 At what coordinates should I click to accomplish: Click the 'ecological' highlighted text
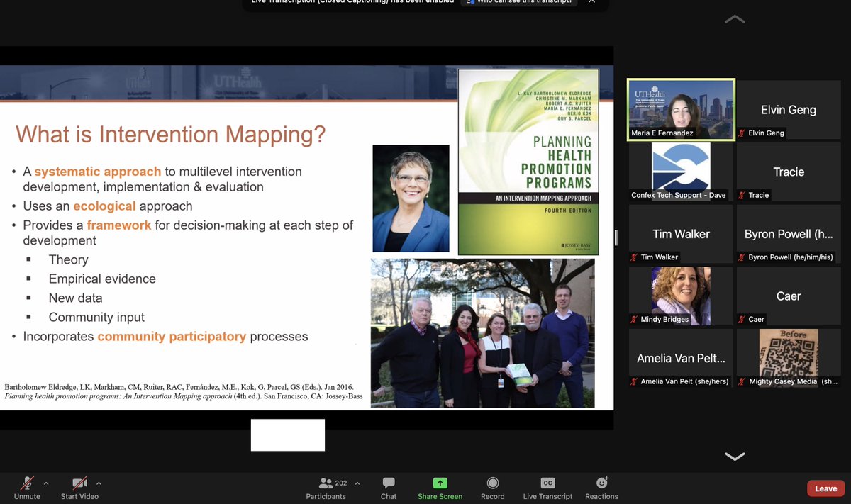[104, 206]
